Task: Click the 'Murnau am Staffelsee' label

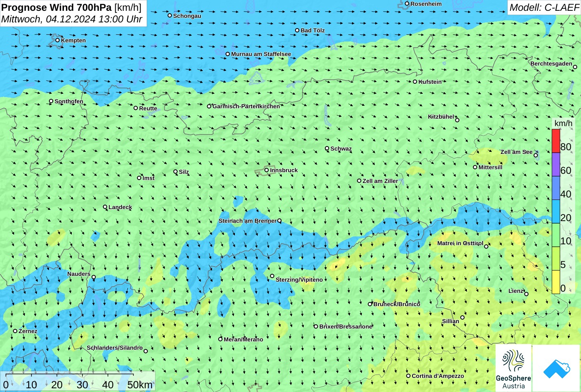Action: (261, 54)
